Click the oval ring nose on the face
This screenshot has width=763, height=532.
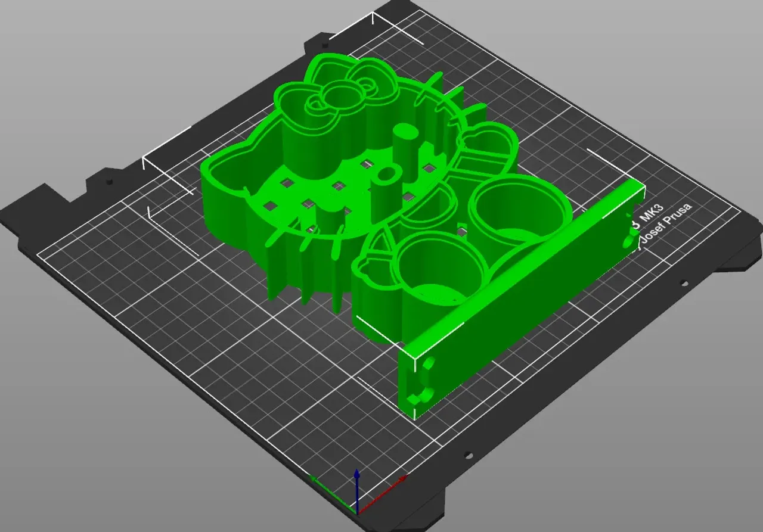(x=384, y=175)
